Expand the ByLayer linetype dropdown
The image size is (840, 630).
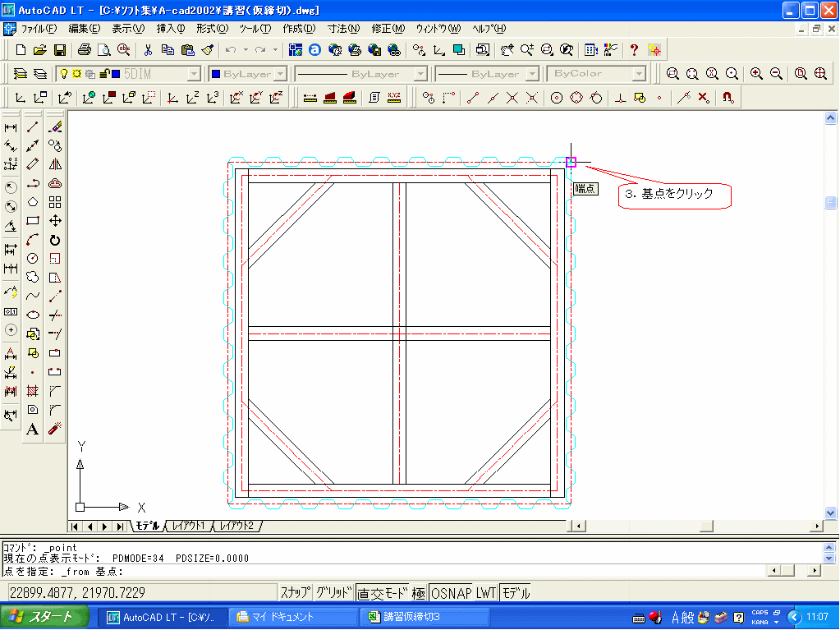pyautogui.click(x=421, y=74)
